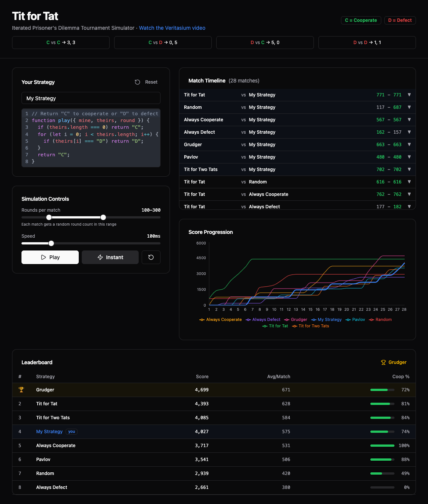Click the strategy name input field
This screenshot has height=504, width=428.
point(91,98)
